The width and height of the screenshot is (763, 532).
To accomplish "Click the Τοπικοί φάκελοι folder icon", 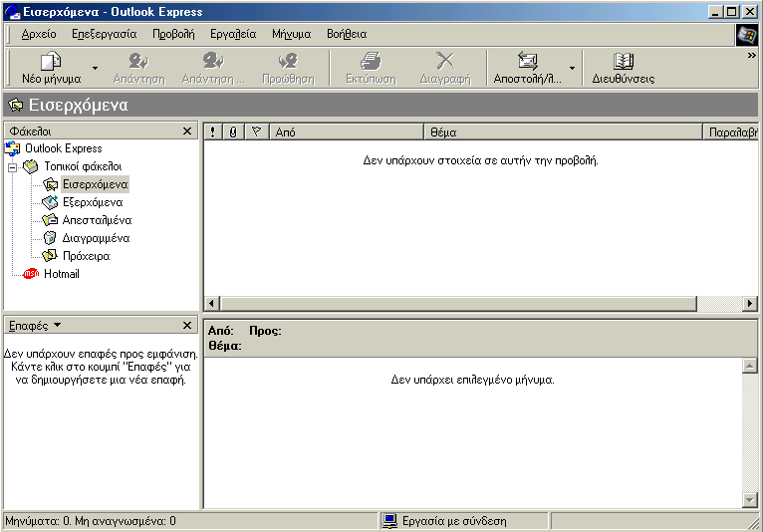I will click(31, 166).
